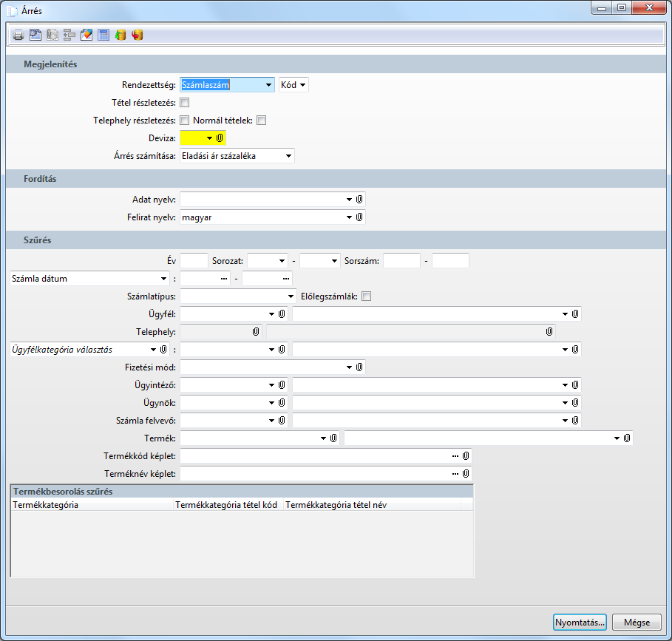Toggle the Normál tételek checkbox
The image size is (672, 641).
pyautogui.click(x=261, y=121)
